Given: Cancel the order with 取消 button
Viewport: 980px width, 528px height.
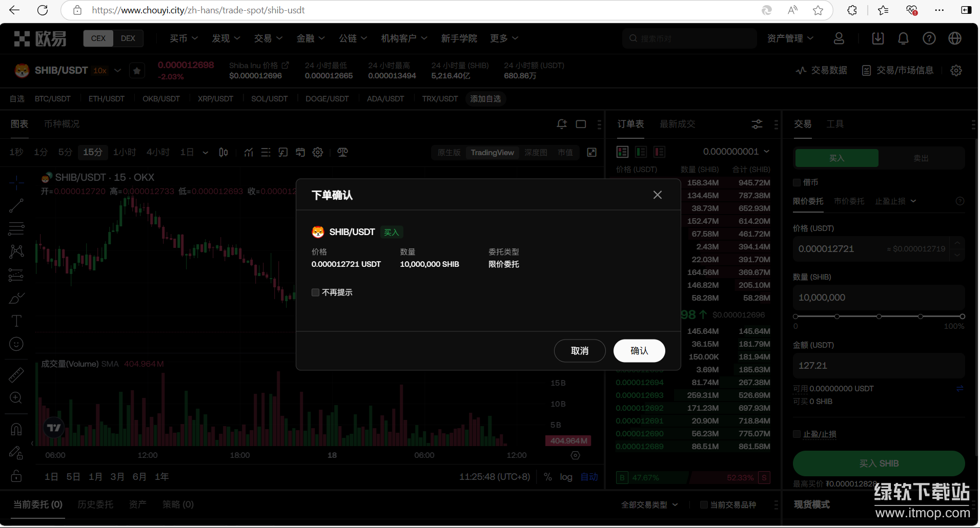Looking at the screenshot, I should [x=580, y=351].
